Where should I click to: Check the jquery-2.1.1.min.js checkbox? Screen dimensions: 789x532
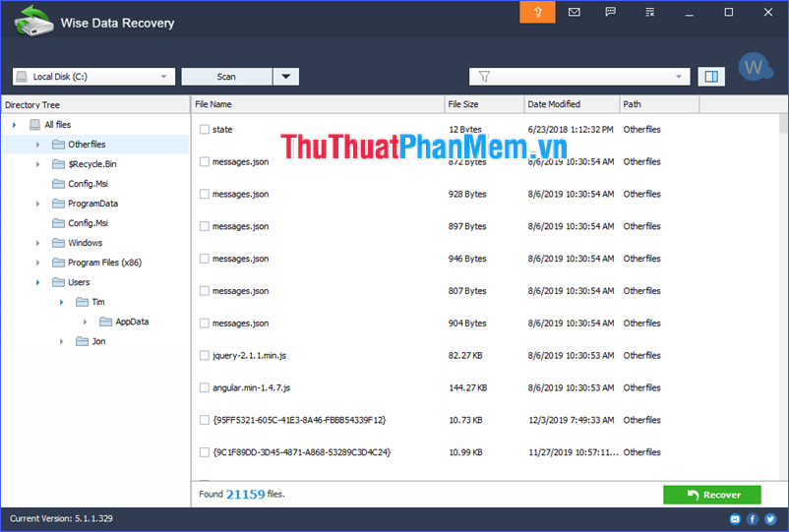pyautogui.click(x=205, y=356)
